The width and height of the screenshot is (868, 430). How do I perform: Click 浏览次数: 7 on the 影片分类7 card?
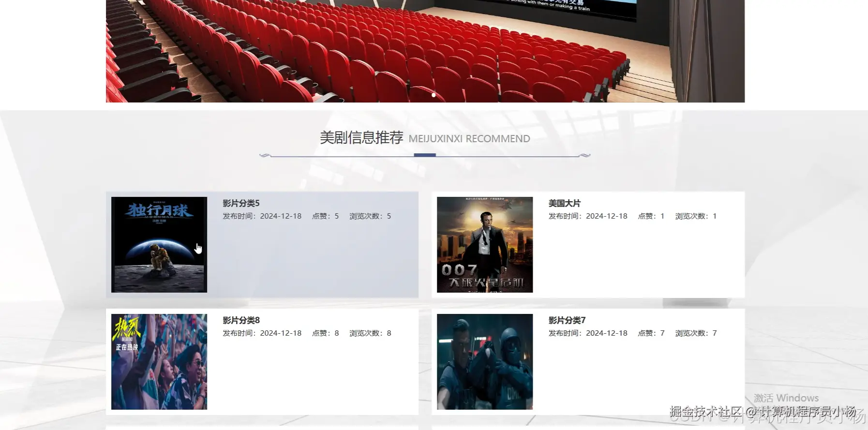(696, 333)
